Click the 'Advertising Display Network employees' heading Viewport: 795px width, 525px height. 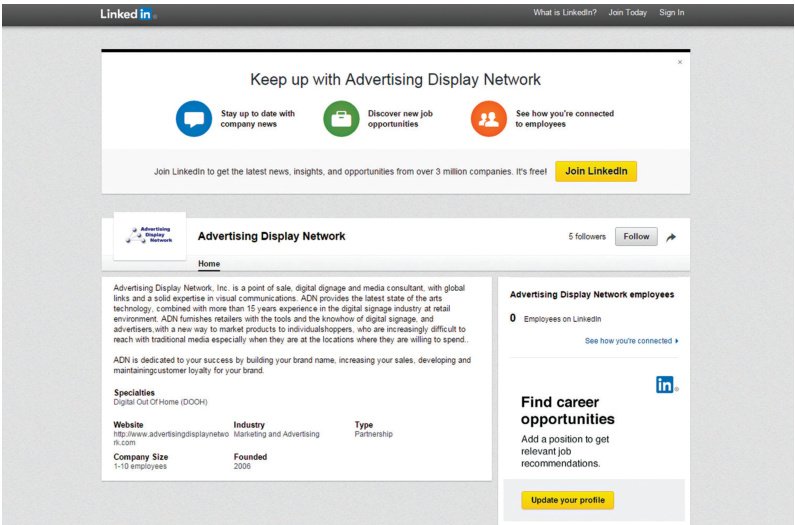(x=592, y=295)
